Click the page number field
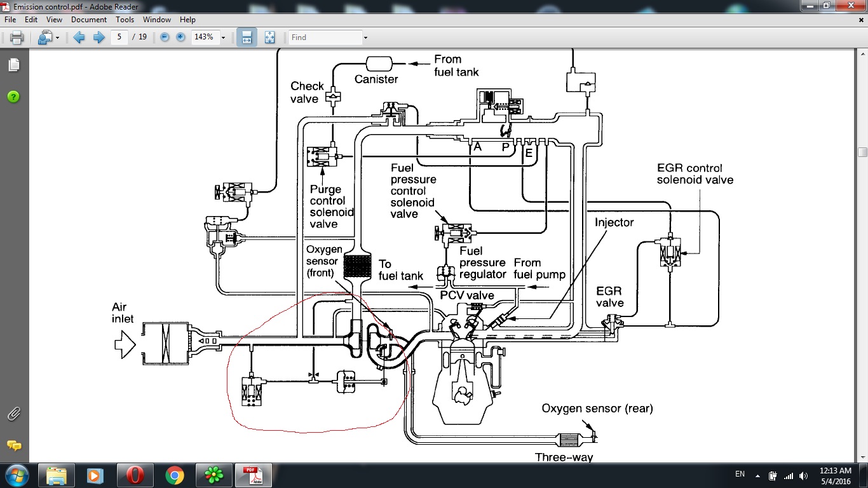 pyautogui.click(x=119, y=37)
